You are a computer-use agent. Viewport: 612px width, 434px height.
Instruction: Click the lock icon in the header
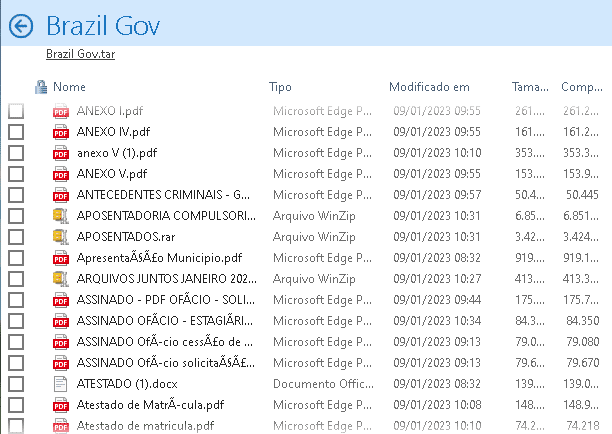tap(41, 87)
